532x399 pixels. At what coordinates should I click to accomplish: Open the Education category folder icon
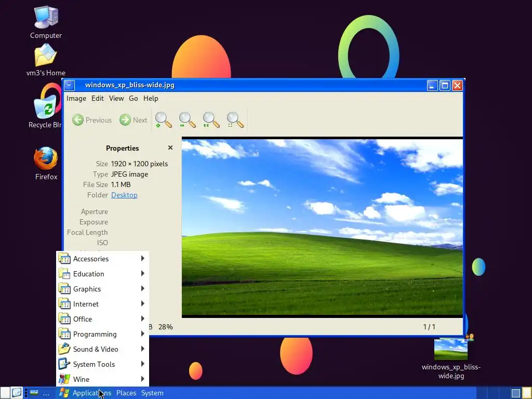click(64, 273)
